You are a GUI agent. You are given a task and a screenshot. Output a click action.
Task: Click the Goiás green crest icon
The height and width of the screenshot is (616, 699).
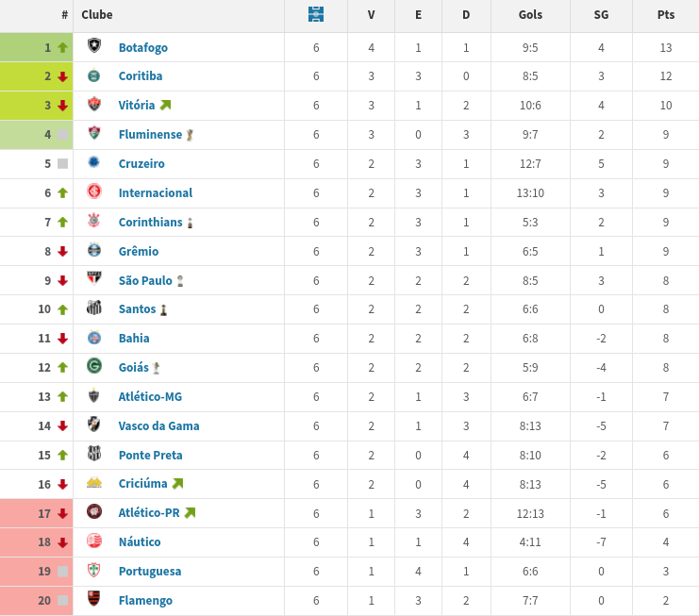[94, 366]
